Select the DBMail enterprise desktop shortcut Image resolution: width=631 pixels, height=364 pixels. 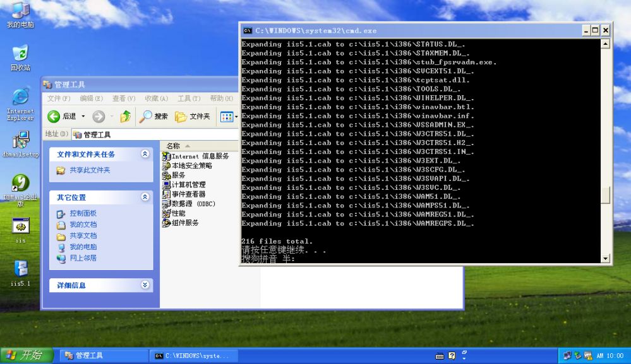point(20,190)
